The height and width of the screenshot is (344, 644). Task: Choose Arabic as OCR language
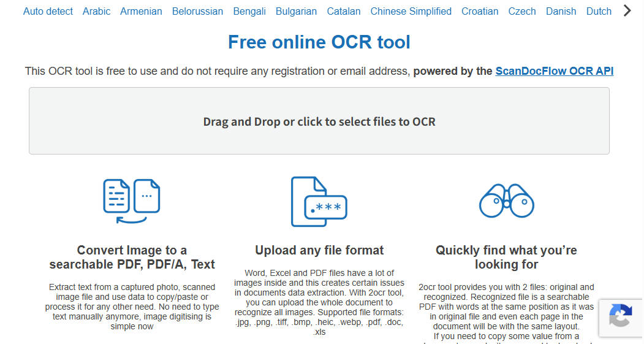97,11
